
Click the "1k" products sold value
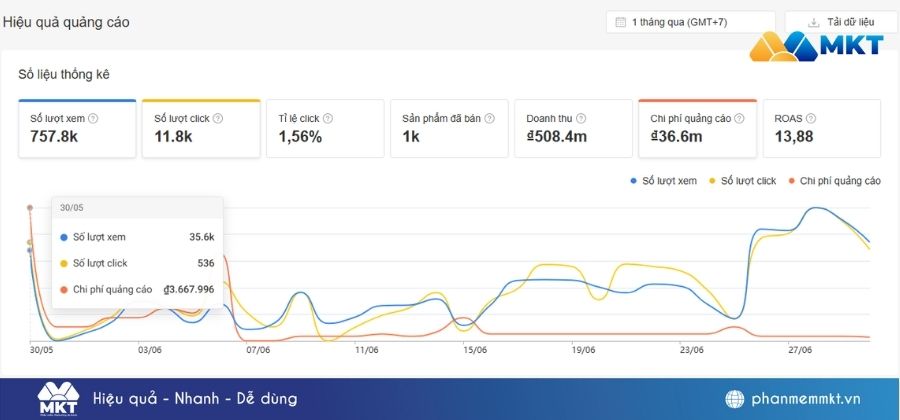point(411,137)
